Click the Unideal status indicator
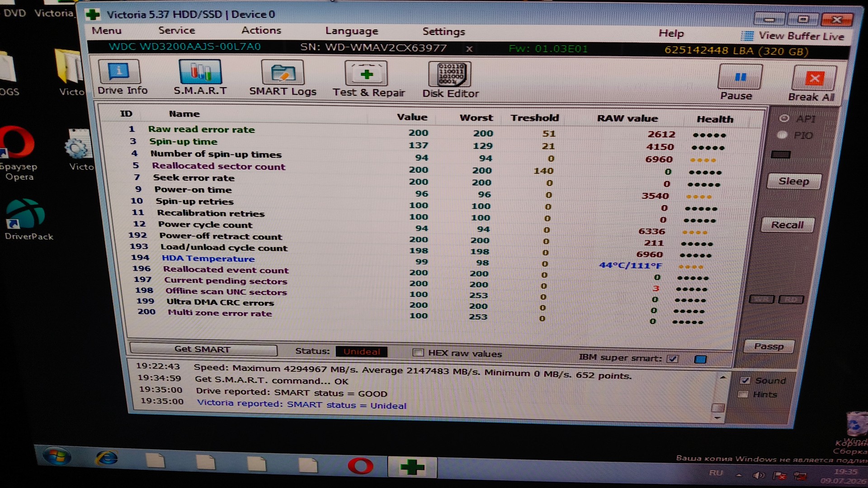 pyautogui.click(x=362, y=352)
